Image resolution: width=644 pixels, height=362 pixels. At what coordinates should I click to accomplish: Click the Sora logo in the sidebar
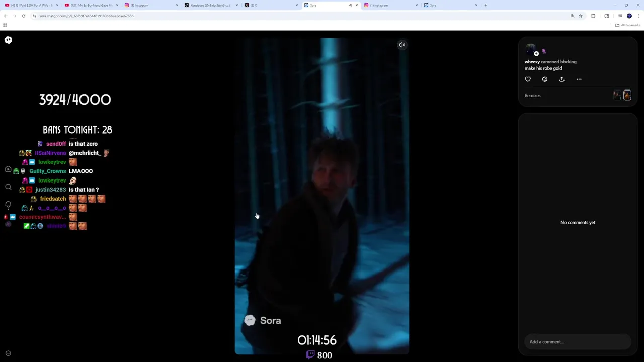pos(8,40)
